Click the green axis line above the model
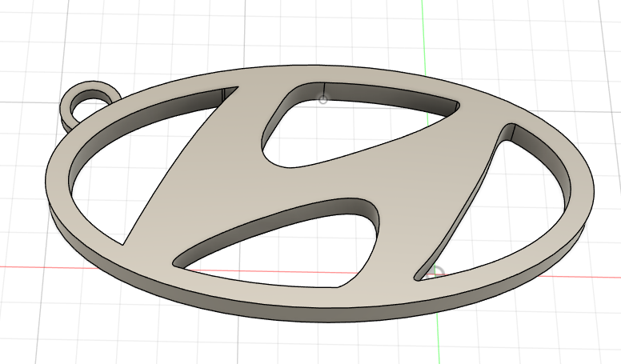This screenshot has height=364, width=621. pyautogui.click(x=422, y=32)
